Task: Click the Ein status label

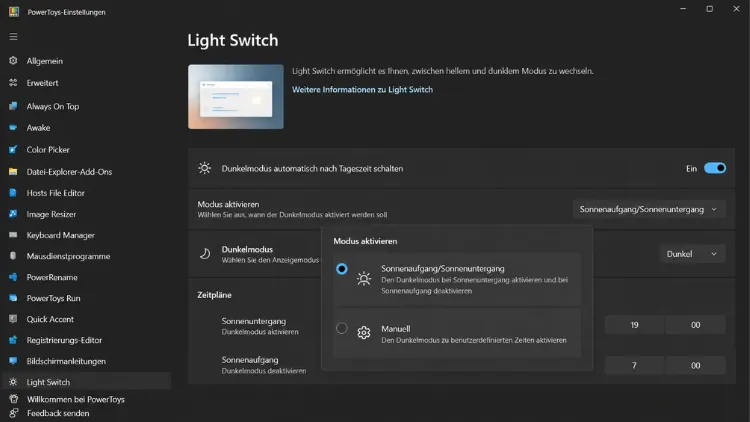Action: 692,168
